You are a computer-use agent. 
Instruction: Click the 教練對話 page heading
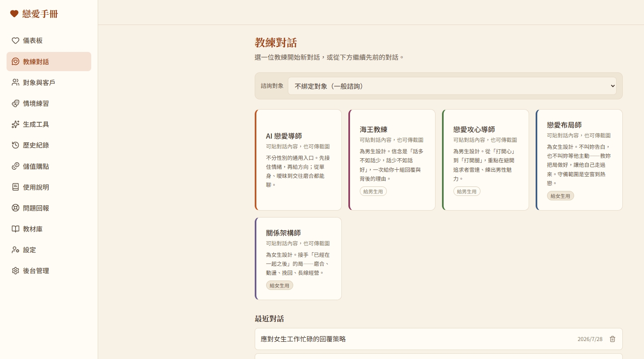click(x=276, y=43)
